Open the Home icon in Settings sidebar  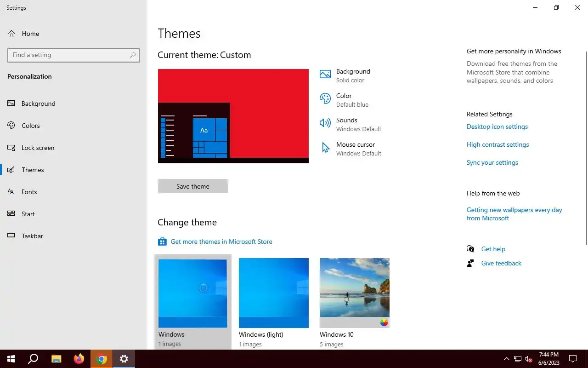pos(11,34)
